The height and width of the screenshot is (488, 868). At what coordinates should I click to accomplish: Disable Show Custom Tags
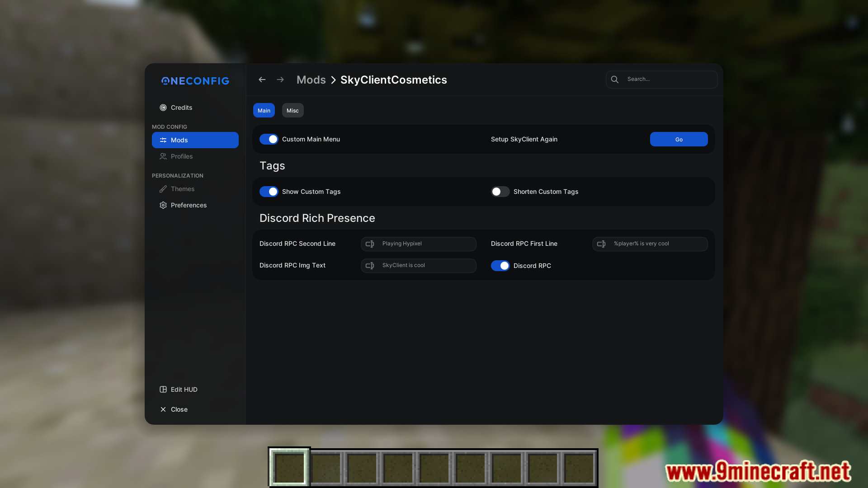click(x=269, y=192)
